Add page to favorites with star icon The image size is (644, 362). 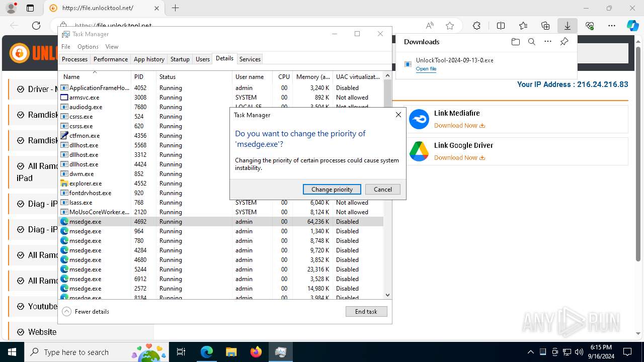tap(450, 26)
